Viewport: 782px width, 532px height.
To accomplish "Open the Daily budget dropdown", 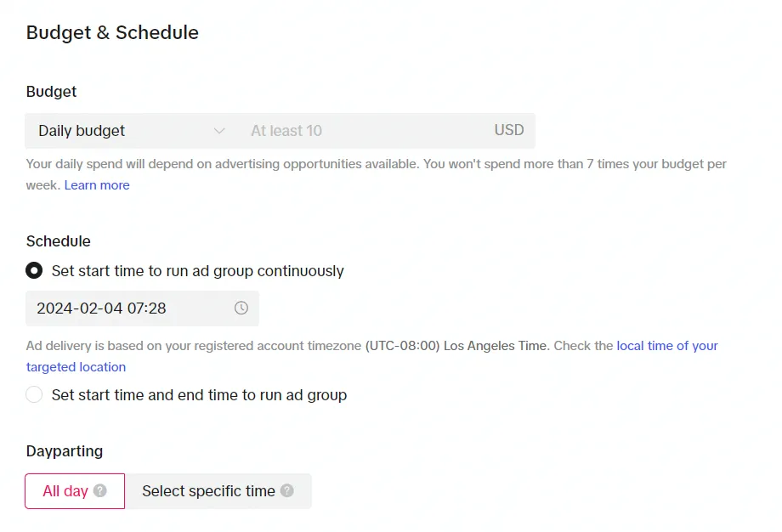I will point(132,131).
